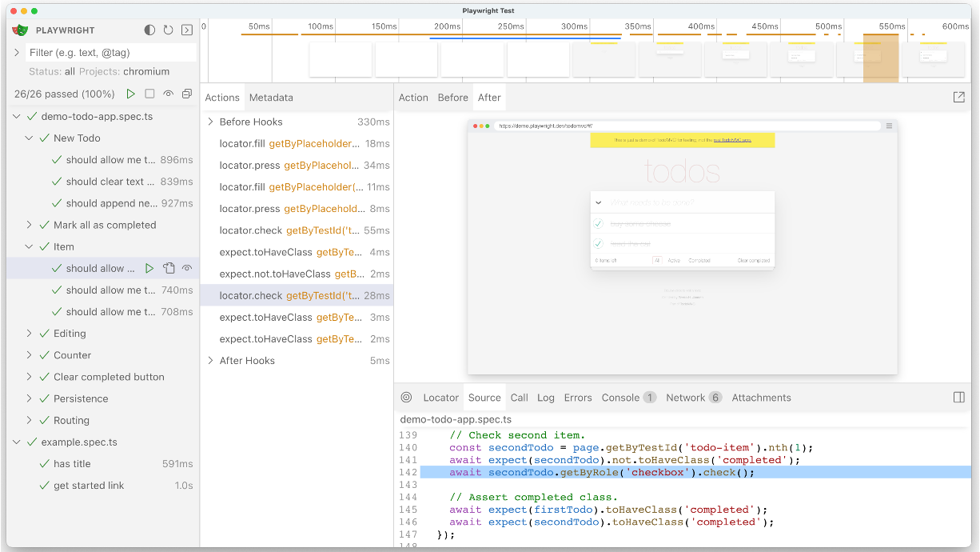Image resolution: width=980 pixels, height=552 pixels.
Task: Click the 'real TodoMVC app' link in snapshot
Action: (x=732, y=140)
